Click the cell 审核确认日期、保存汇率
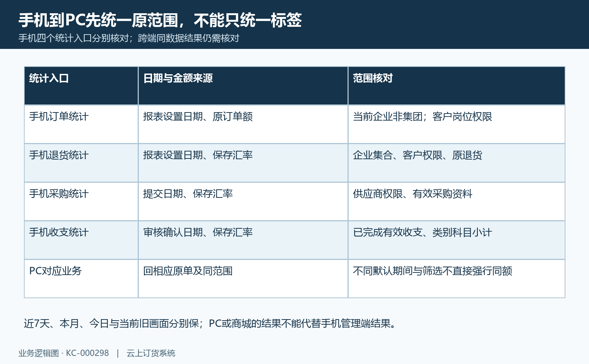The height and width of the screenshot is (364, 589). (x=243, y=240)
